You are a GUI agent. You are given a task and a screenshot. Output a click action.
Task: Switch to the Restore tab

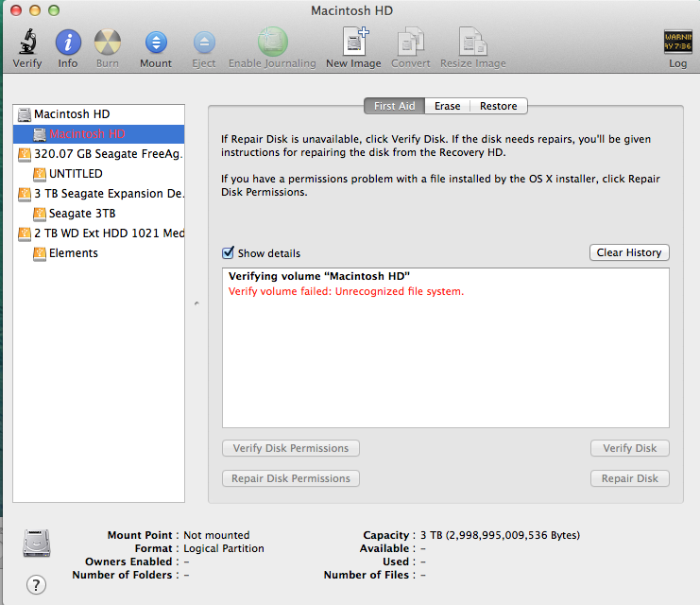499,106
